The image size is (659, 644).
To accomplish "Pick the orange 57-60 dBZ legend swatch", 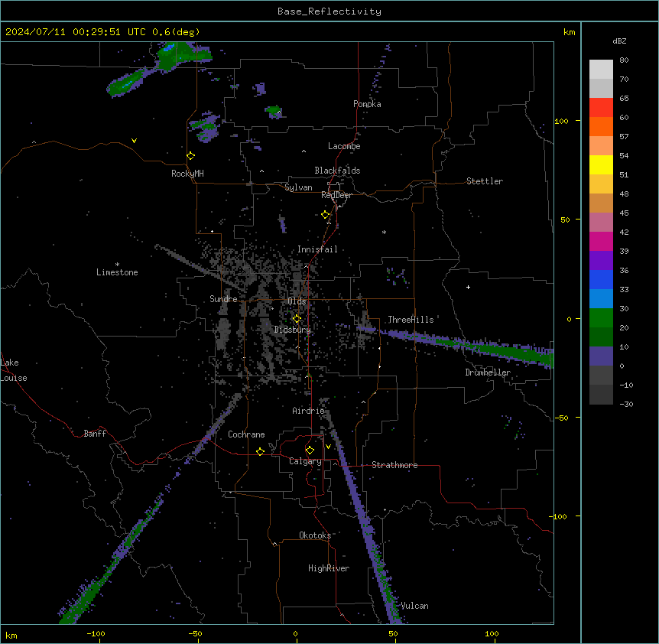I will click(x=601, y=126).
